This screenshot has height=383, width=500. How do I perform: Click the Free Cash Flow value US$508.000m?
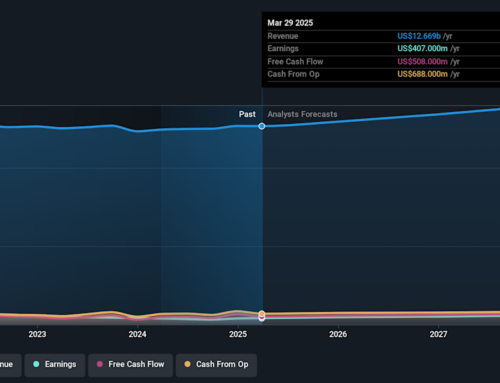(422, 62)
